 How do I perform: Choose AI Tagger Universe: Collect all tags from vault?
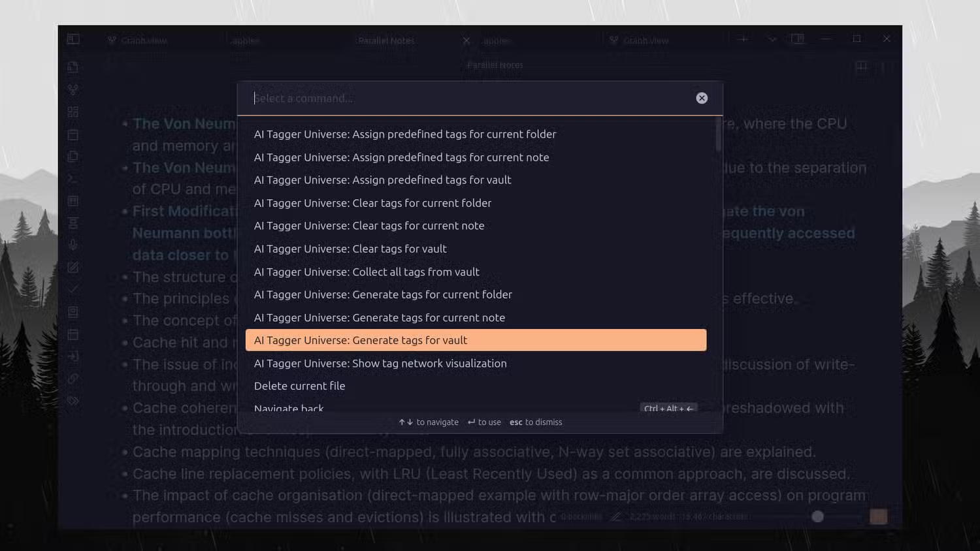(367, 272)
